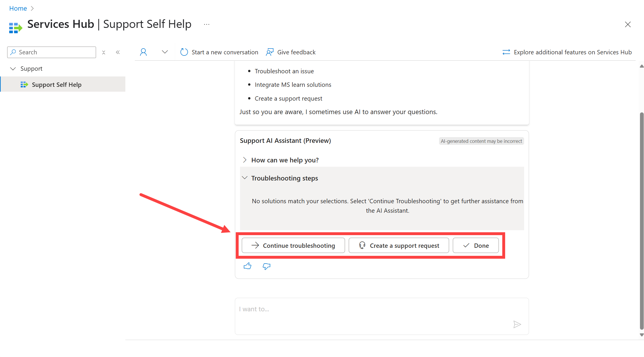
Task: Collapse the Troubleshooting steps section
Action: pyautogui.click(x=245, y=178)
